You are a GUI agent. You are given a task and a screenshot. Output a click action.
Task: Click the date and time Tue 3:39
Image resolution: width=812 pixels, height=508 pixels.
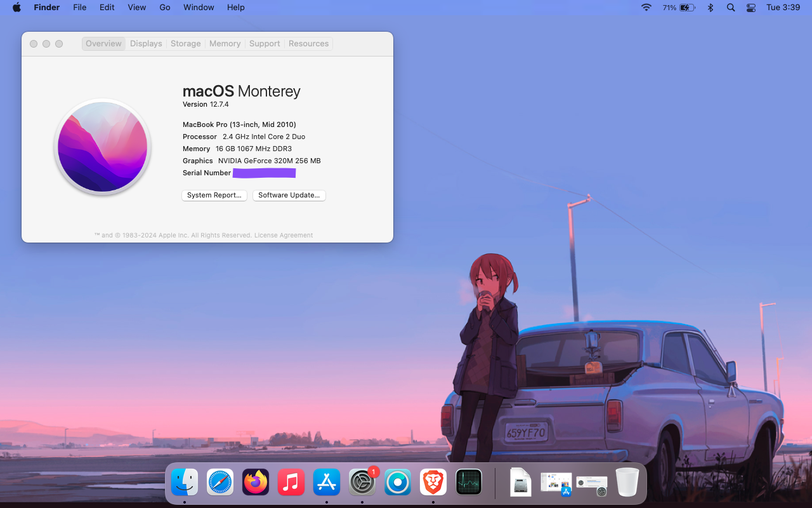pyautogui.click(x=783, y=8)
